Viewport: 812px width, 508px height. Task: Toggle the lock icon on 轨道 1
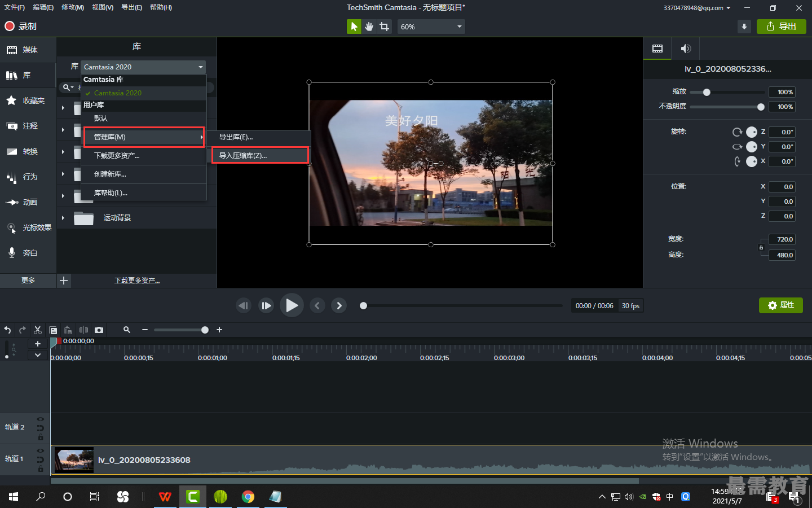pos(41,470)
